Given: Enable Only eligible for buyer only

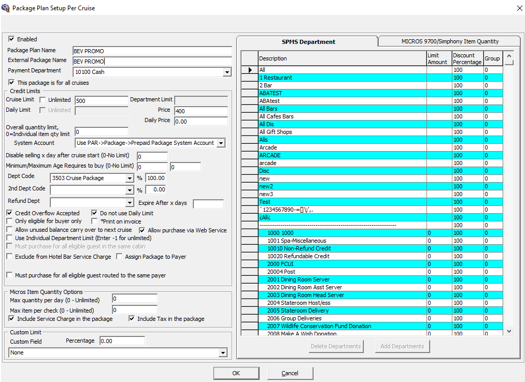Looking at the screenshot, I should (x=9, y=221).
